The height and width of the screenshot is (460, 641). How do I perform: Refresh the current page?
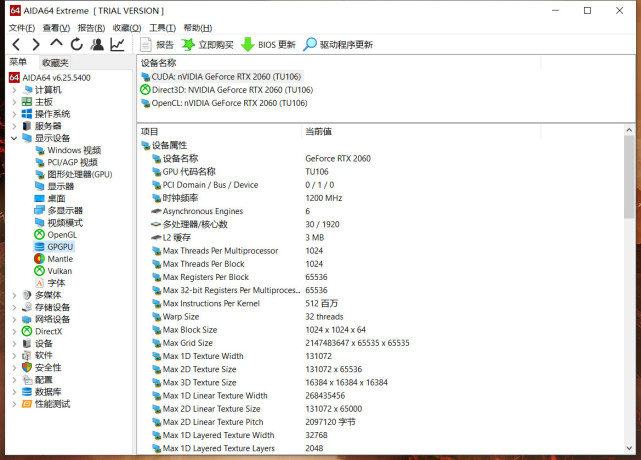coord(77,44)
